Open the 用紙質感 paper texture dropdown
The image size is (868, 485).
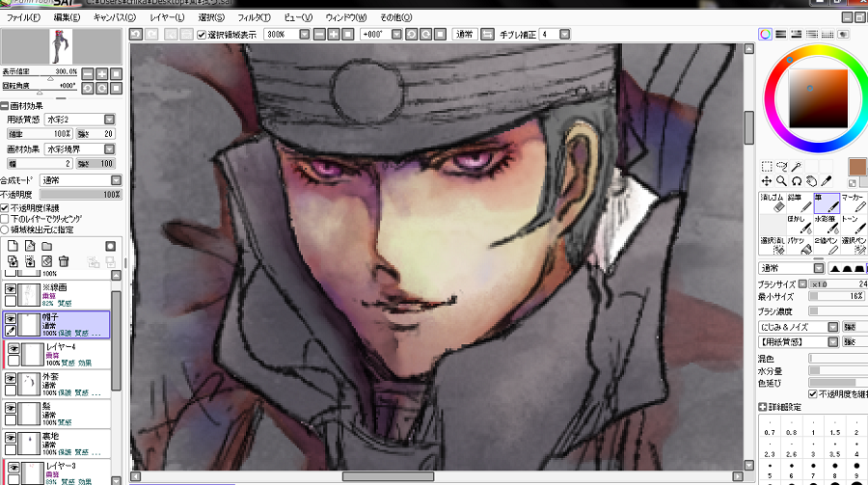click(x=110, y=120)
